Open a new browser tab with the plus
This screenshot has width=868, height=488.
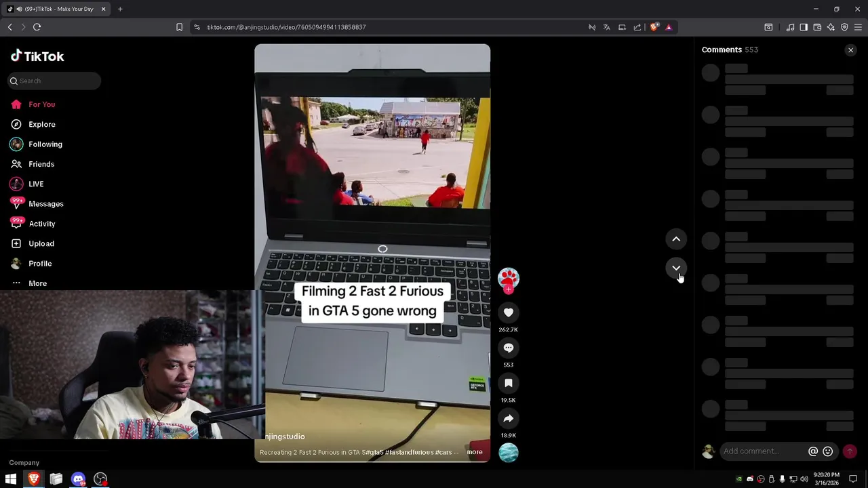point(120,9)
